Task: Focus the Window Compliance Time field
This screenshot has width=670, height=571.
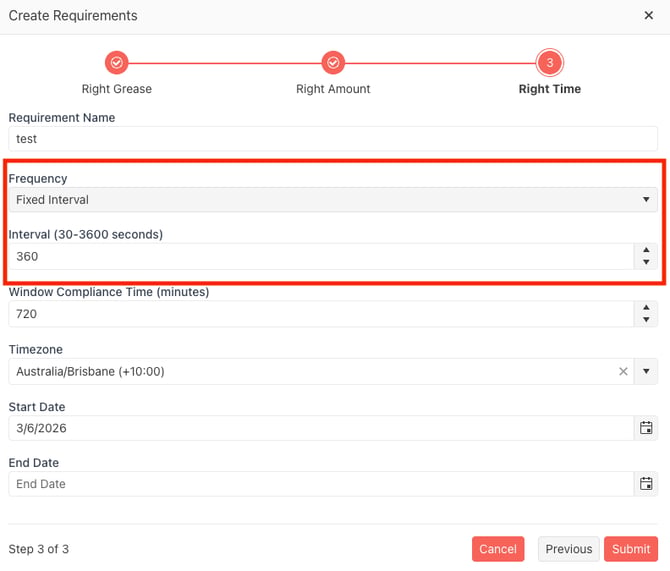Action: pos(321,314)
